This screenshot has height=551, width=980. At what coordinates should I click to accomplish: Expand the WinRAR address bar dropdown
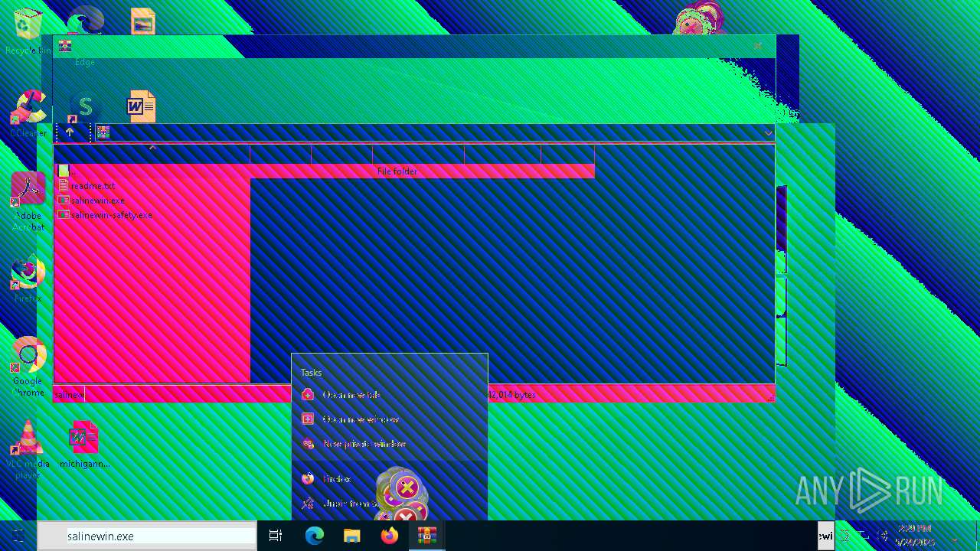click(768, 133)
